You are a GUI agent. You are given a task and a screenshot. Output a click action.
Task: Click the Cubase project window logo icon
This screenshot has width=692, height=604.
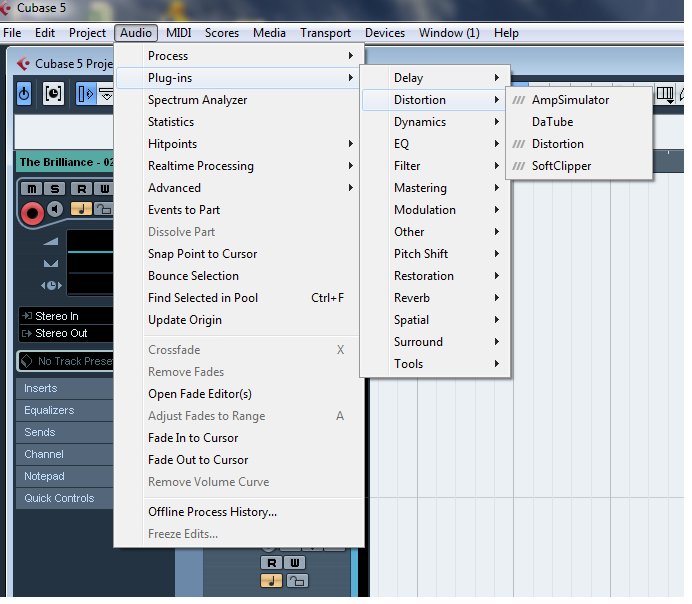coord(24,64)
